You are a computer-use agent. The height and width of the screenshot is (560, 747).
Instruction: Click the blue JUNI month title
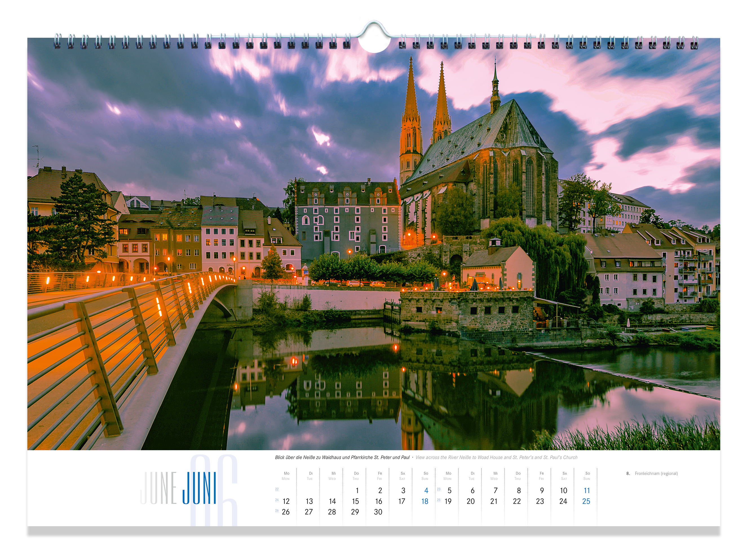click(199, 488)
